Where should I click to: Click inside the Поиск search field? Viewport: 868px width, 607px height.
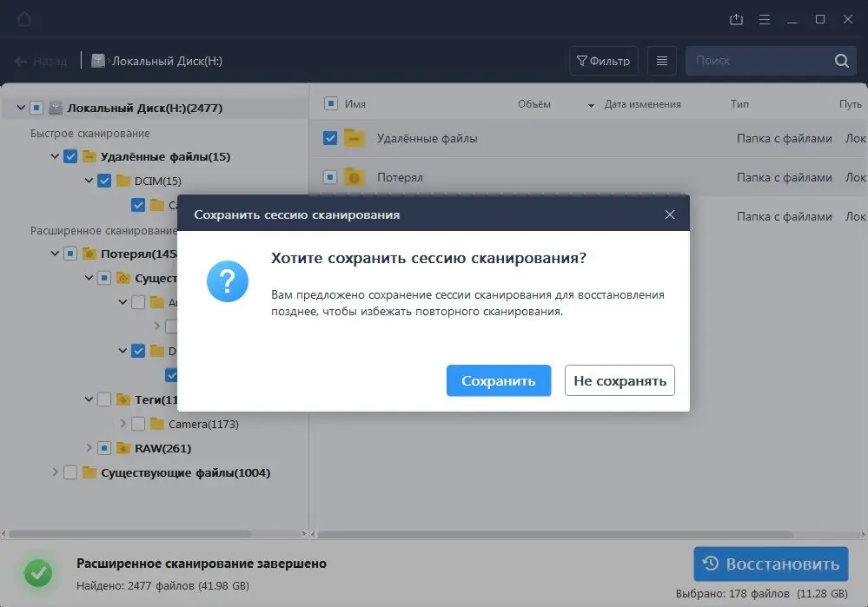756,60
